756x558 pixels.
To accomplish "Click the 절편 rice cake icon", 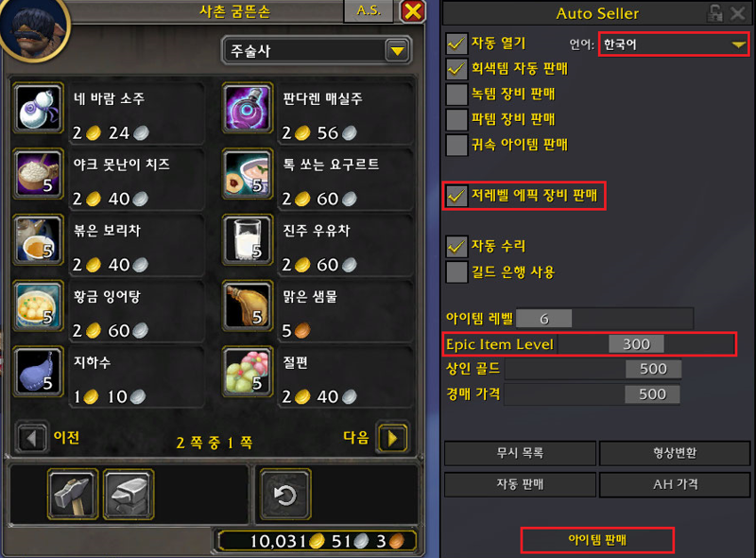I will 248,372.
